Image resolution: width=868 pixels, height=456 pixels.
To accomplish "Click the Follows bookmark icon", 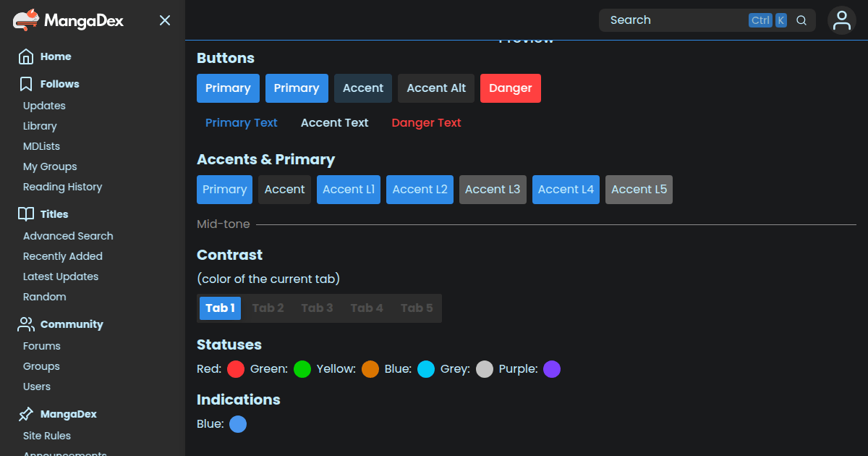I will 26,84.
